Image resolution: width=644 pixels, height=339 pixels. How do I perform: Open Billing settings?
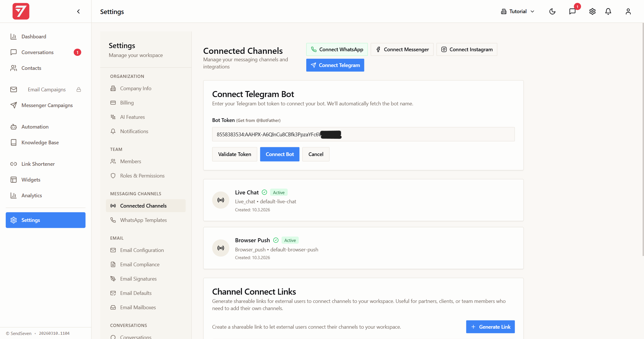[146, 103]
